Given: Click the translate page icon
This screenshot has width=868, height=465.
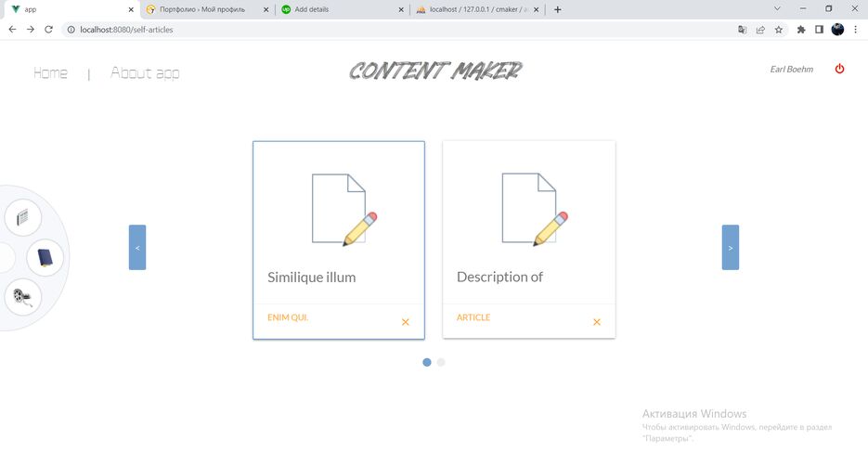Looking at the screenshot, I should tap(743, 30).
